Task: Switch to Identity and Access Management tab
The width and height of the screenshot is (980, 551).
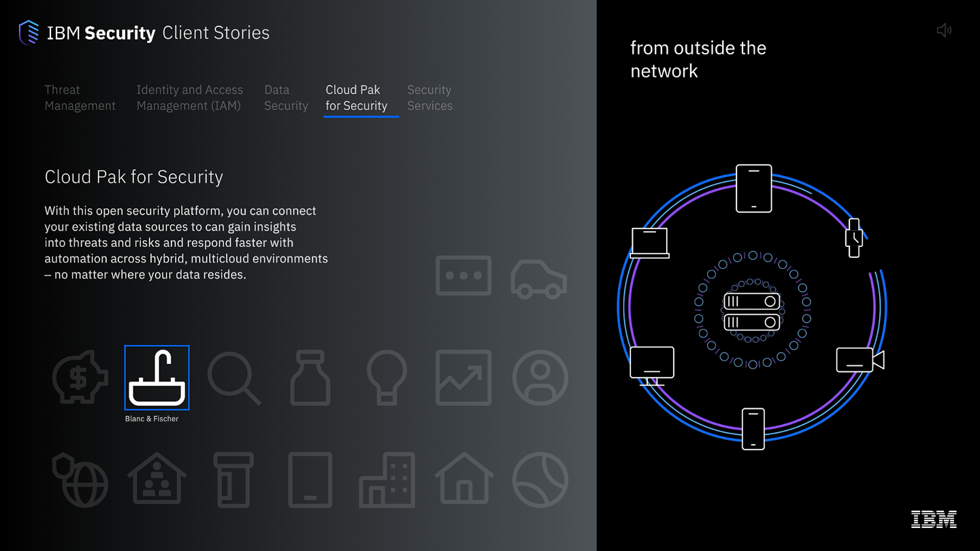Action: (190, 98)
